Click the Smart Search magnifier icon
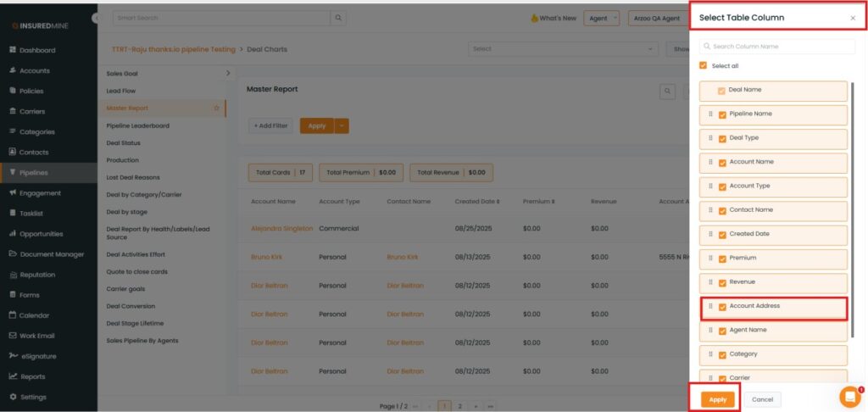Viewport: 868px width, 412px height. (x=338, y=18)
